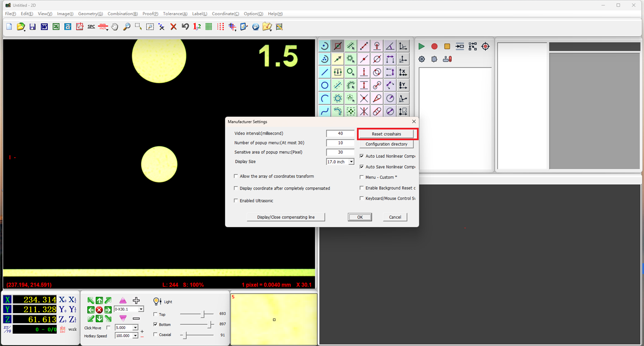
Task: Open the SPC statistics tool
Action: pos(91,27)
